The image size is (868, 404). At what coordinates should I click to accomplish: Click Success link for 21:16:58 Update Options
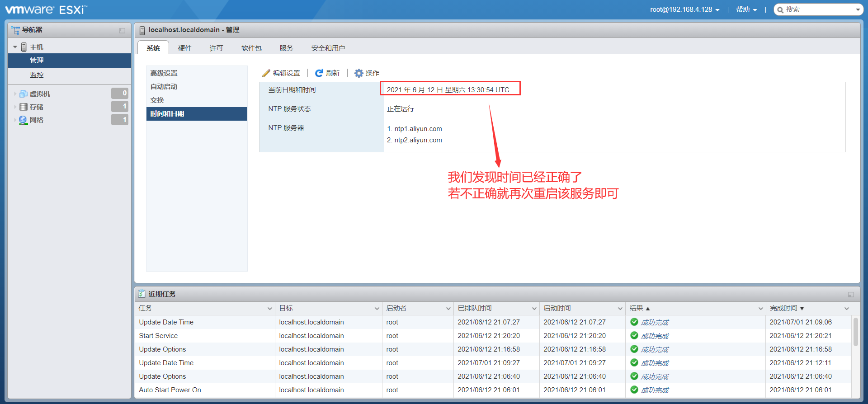point(655,349)
